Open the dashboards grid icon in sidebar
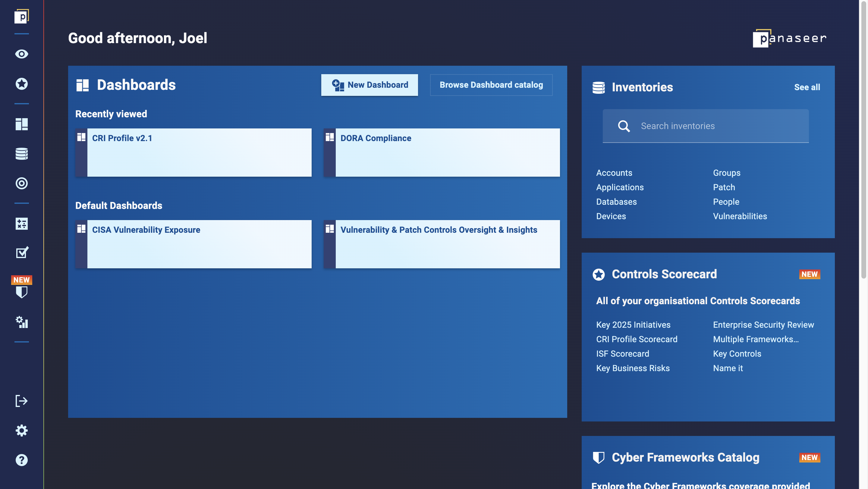868x489 pixels. point(22,124)
